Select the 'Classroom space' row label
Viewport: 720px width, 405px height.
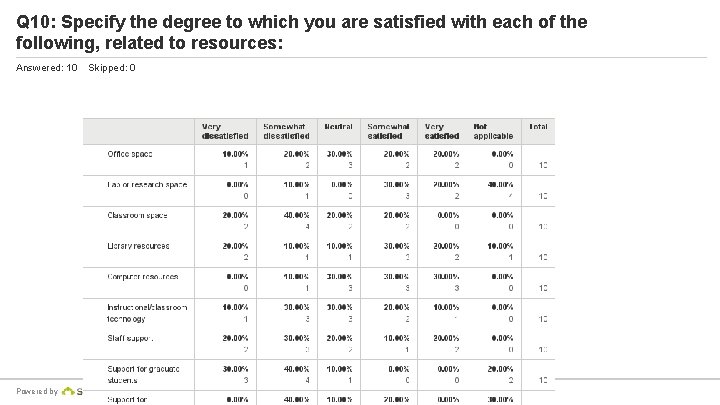(x=138, y=215)
